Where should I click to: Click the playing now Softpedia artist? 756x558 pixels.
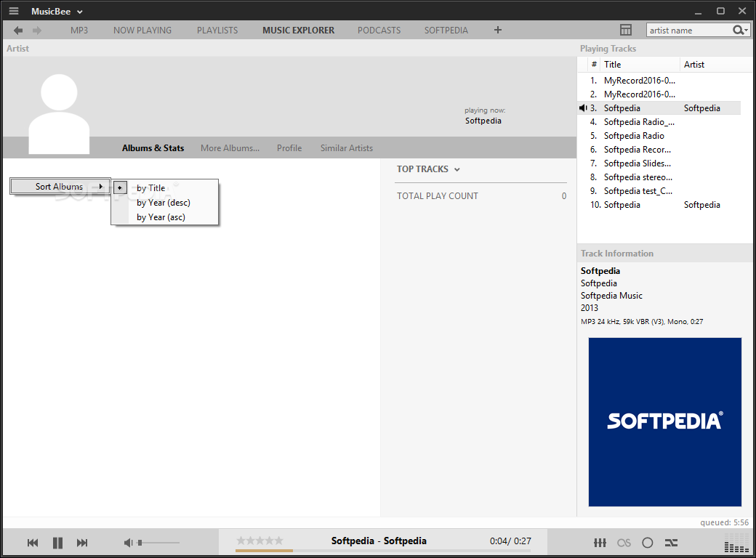[483, 121]
